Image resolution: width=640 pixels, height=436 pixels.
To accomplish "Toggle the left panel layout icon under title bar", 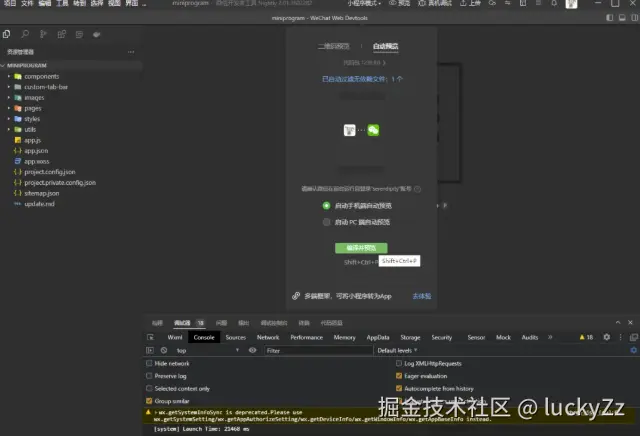I will click(x=610, y=18).
